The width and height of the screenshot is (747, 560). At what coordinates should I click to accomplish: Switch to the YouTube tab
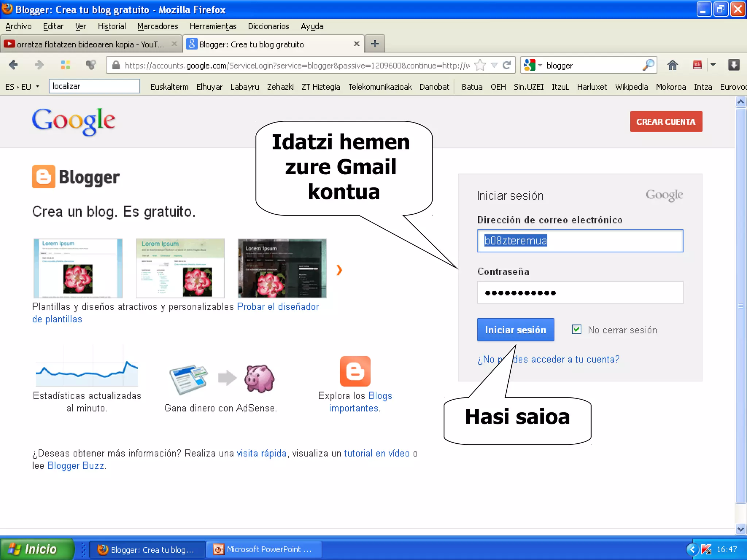[90, 44]
